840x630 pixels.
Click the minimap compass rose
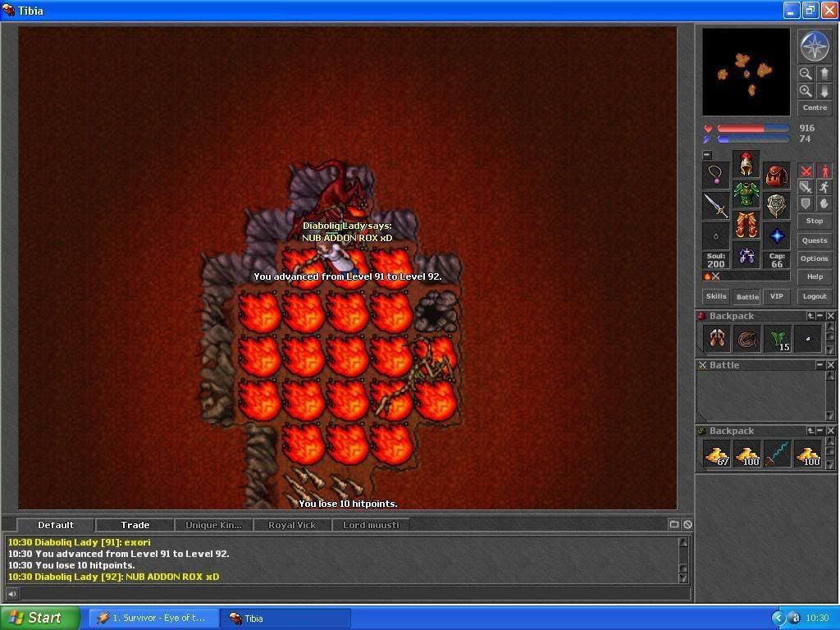point(815,47)
